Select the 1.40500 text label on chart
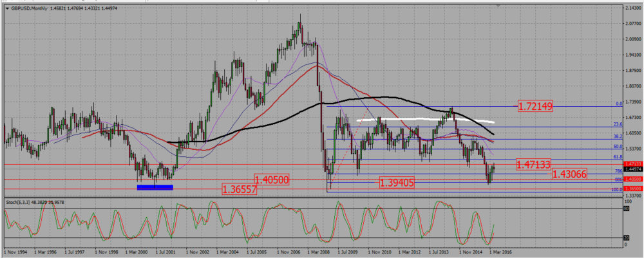The width and height of the screenshot is (644, 258). pos(272,180)
